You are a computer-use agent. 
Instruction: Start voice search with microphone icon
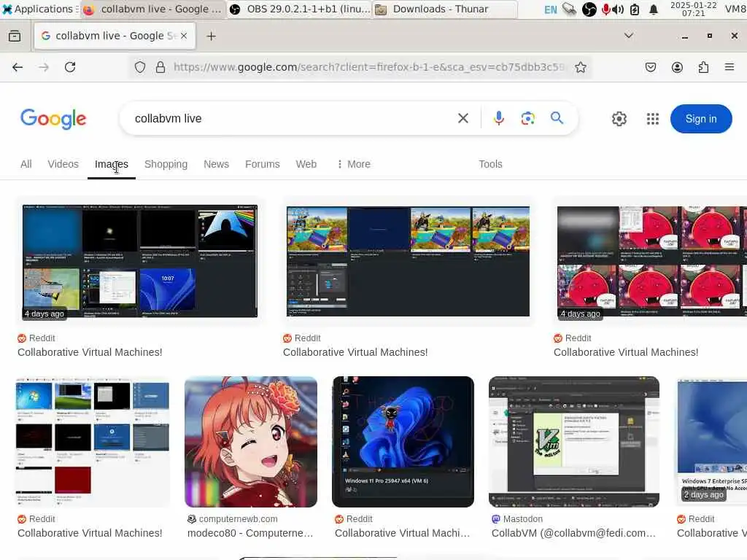click(x=499, y=118)
